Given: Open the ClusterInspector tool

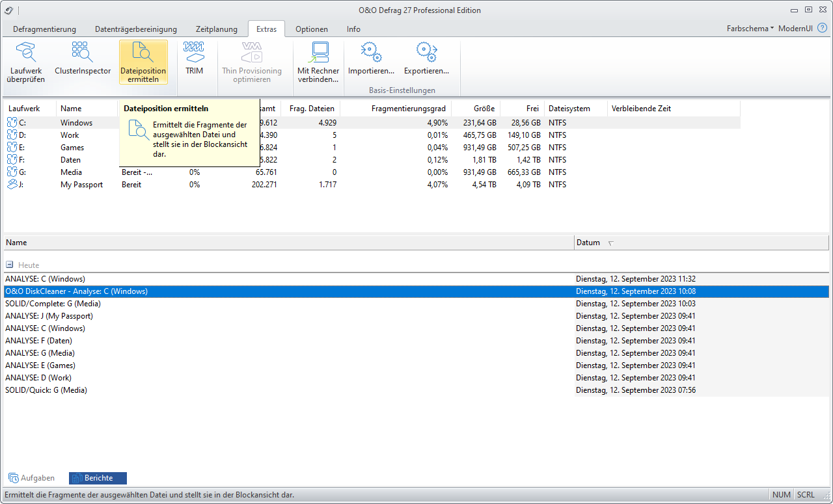Looking at the screenshot, I should tap(83, 62).
